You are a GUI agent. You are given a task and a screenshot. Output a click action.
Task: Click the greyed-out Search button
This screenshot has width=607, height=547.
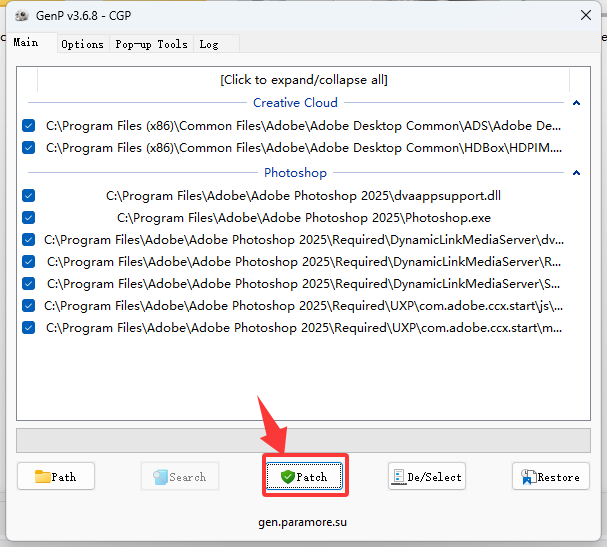180,476
